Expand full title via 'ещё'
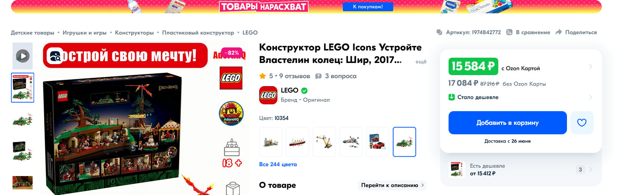 coord(421,61)
